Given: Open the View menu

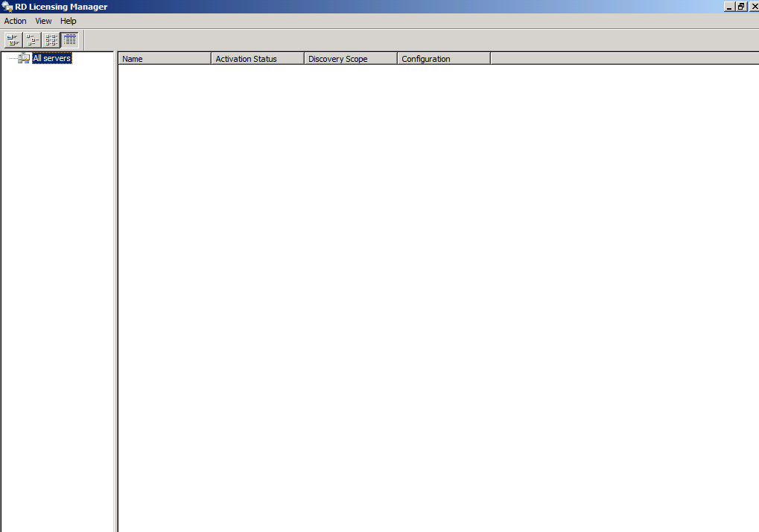Looking at the screenshot, I should [43, 21].
